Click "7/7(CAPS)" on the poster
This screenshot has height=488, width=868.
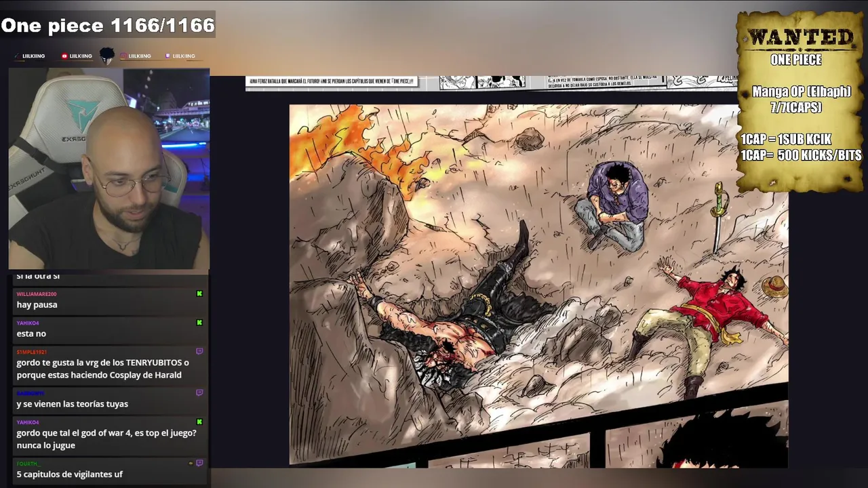point(796,107)
